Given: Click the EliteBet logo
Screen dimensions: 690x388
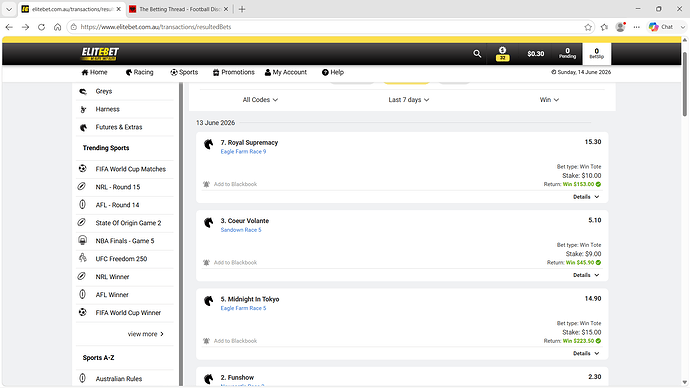Looking at the screenshot, I should tap(100, 54).
